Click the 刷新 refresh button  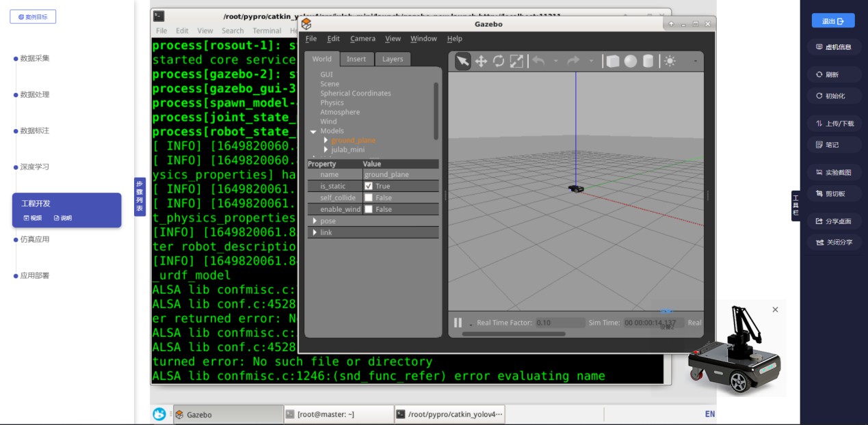834,74
